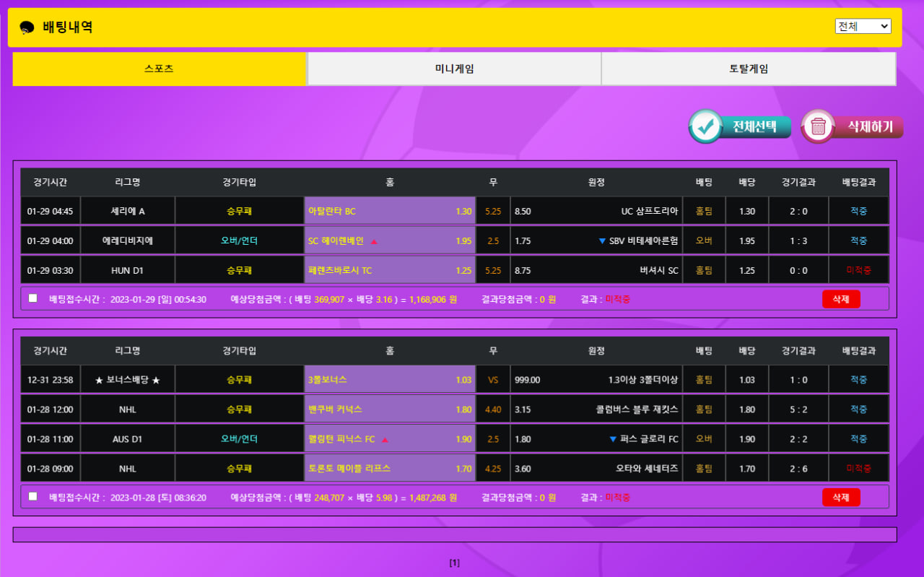The height and width of the screenshot is (577, 924).
Task: Switch to the 미니게임 tab
Action: pyautogui.click(x=454, y=69)
